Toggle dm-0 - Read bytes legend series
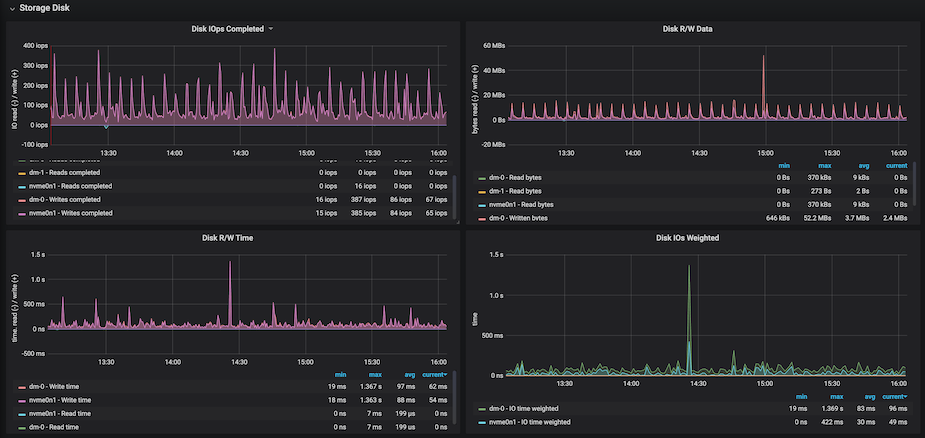 click(515, 178)
